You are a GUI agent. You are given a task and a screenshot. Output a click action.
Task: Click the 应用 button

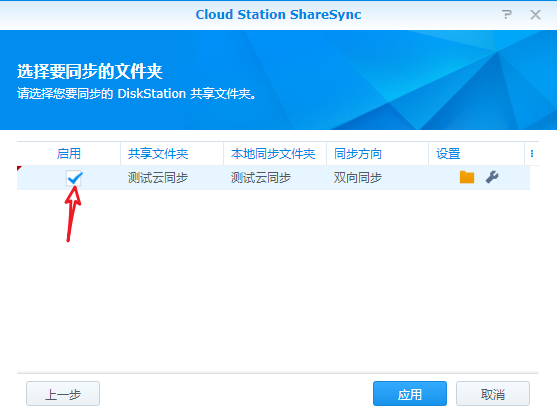410,394
